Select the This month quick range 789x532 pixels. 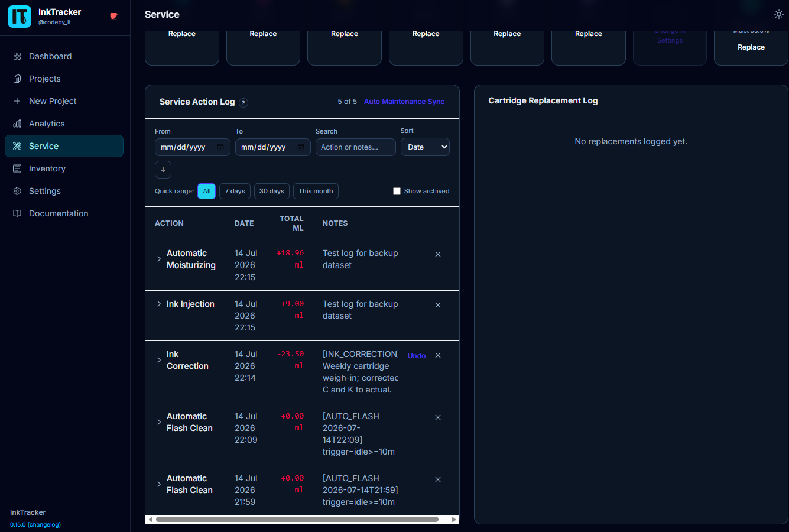(x=316, y=191)
